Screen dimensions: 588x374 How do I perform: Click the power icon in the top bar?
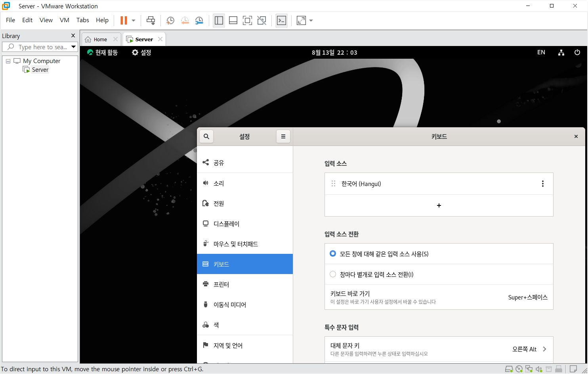click(577, 52)
